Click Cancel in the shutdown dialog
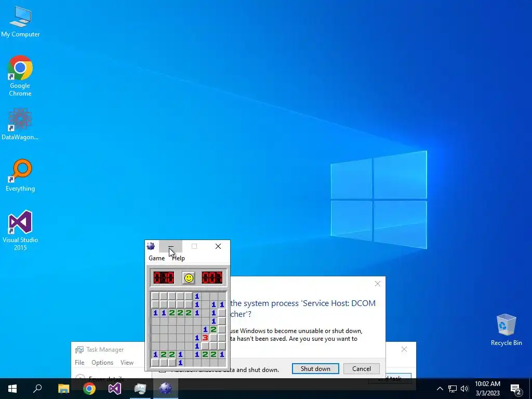Screen dimensions: 532x399 tap(362, 369)
